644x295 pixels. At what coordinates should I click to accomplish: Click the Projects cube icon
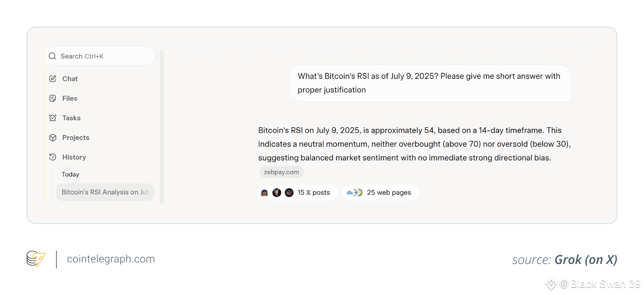(x=52, y=138)
